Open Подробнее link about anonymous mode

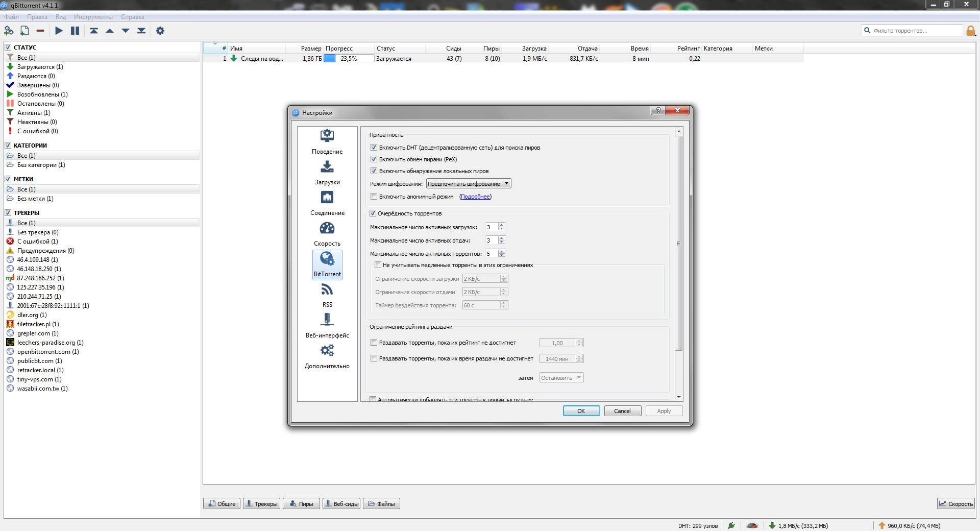pos(475,197)
